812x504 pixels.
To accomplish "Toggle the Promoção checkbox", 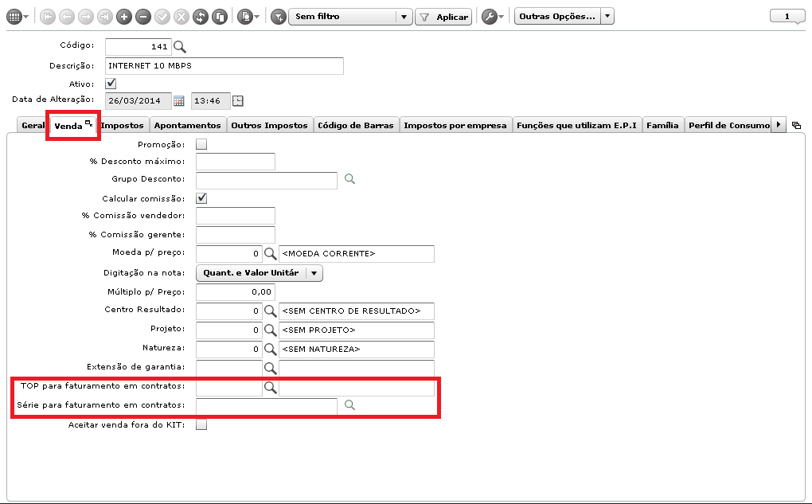I will pos(201,145).
